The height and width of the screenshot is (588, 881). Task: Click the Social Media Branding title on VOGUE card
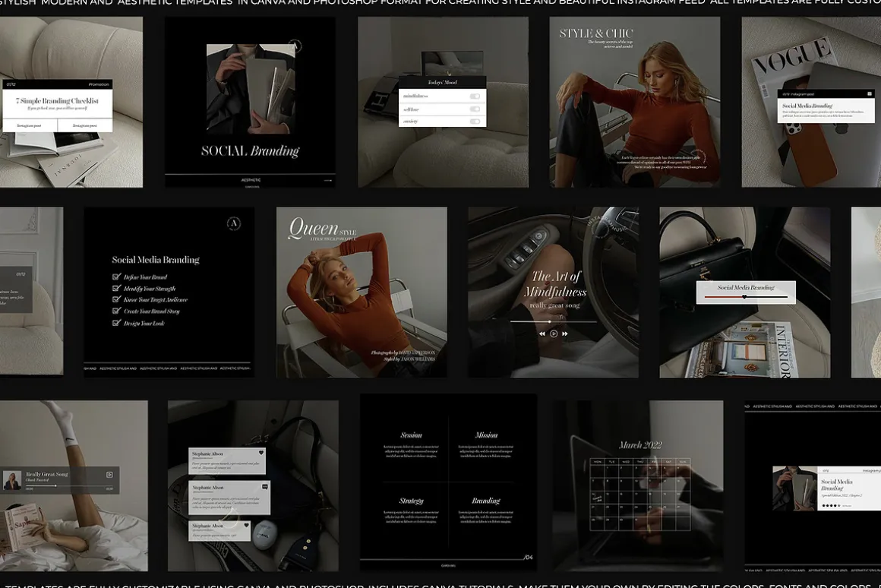(807, 106)
